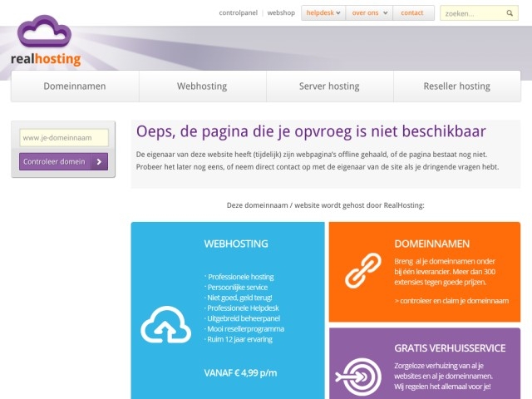Click the RealHosting cloud logo
The height and width of the screenshot is (399, 532).
tap(45, 41)
